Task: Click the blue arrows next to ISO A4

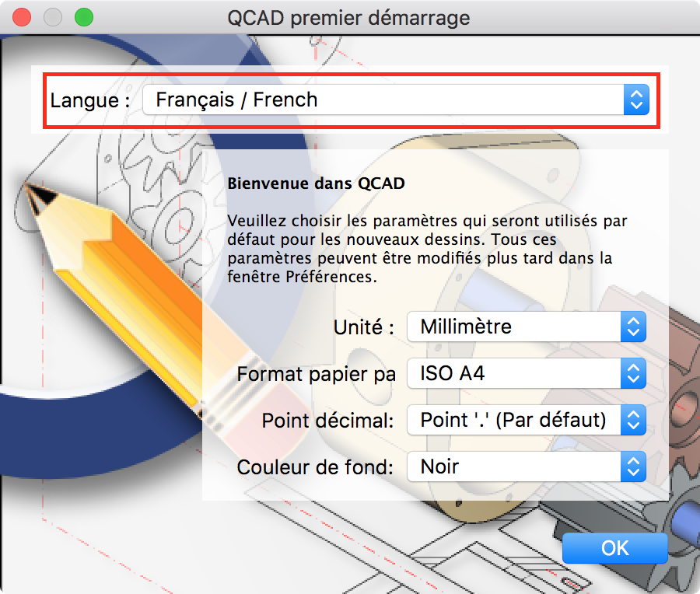Action: 633,374
